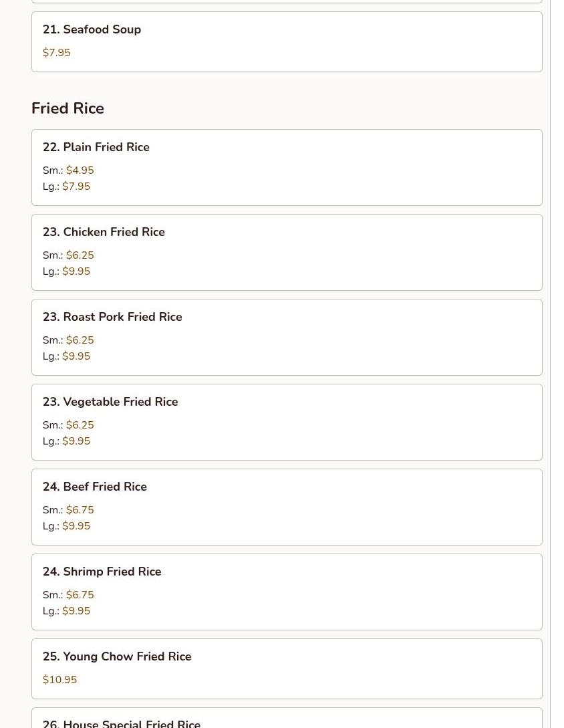Open the Seafood Soup menu item
564x728 pixels.
coord(92,29)
